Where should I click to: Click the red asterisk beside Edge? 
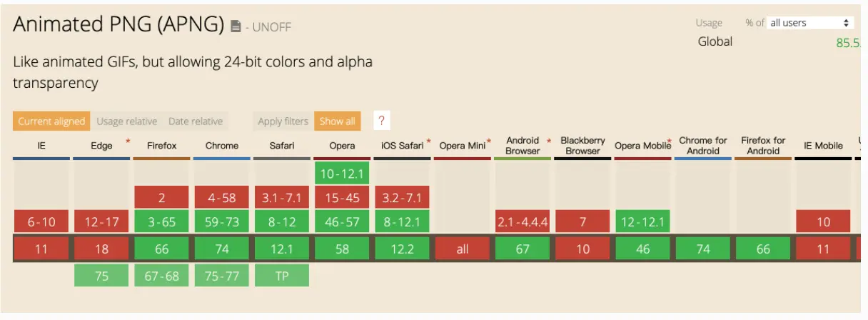pyautogui.click(x=128, y=141)
